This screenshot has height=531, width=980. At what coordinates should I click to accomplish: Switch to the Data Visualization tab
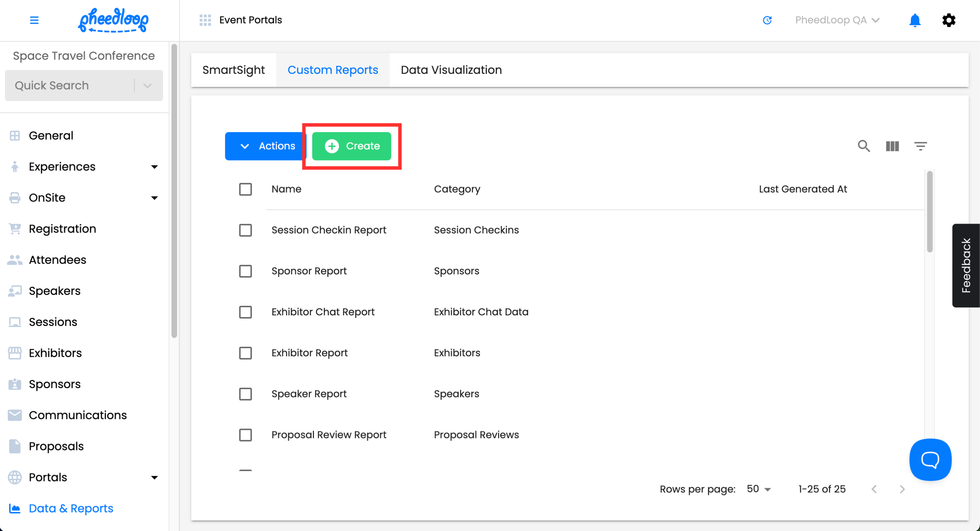(x=451, y=70)
